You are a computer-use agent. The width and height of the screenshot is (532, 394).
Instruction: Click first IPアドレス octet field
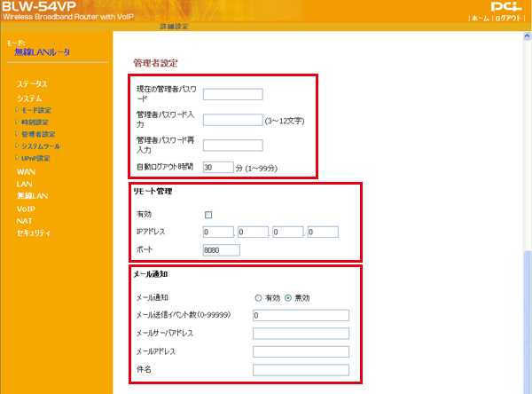[x=218, y=232]
